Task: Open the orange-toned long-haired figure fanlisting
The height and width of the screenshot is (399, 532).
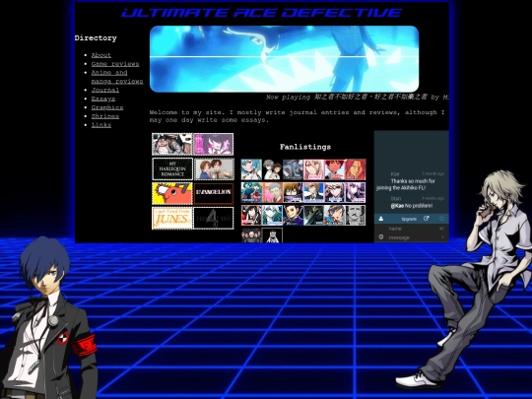Action: [356, 169]
